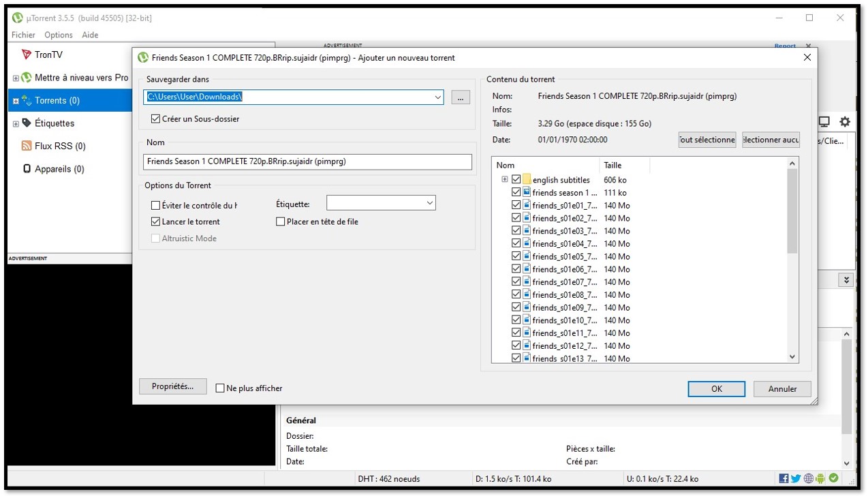The width and height of the screenshot is (868, 496).
Task: Click file icon of friends_s01e10 row
Action: pos(527,320)
